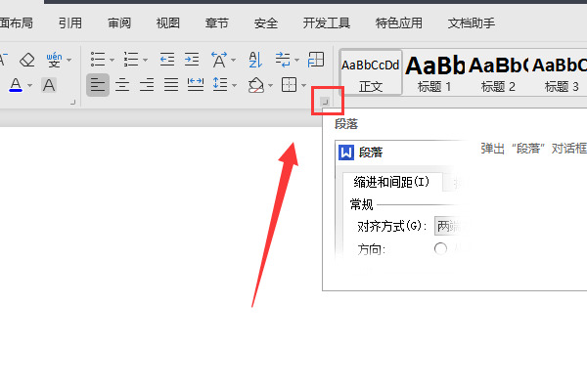Expand the font color dropdown arrow
587x392 pixels.
click(29, 86)
